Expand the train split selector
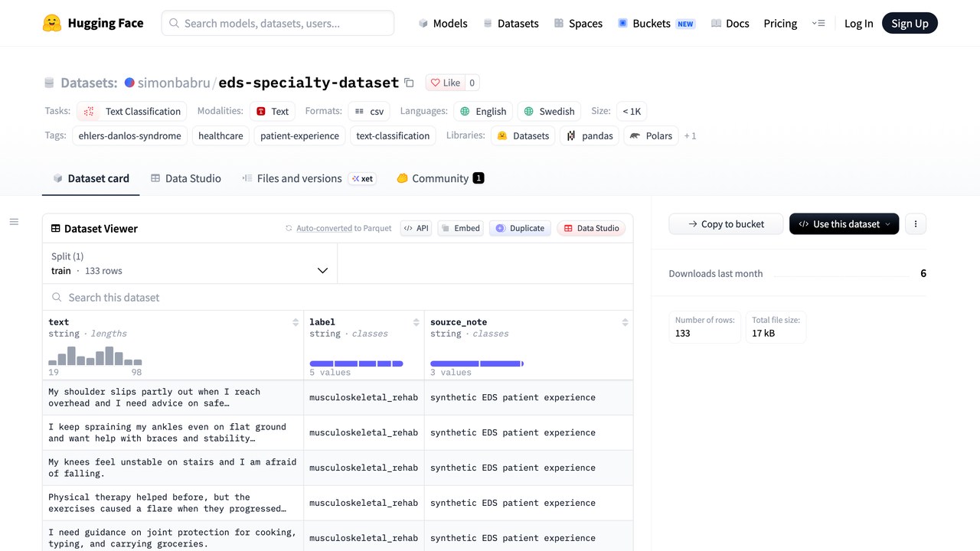 click(x=190, y=264)
